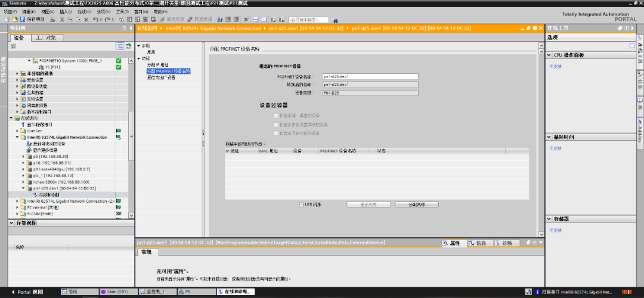Expand the p5 [192.168.88.30] node

(23, 156)
